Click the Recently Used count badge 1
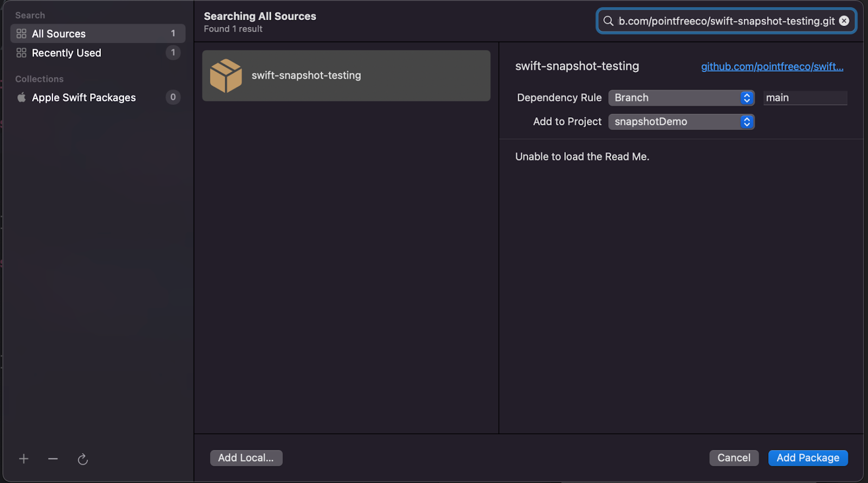The width and height of the screenshot is (868, 483). pos(173,53)
